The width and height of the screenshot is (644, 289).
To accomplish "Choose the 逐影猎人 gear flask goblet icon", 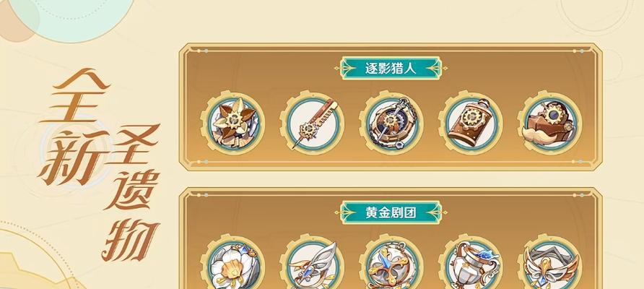I will click(470, 123).
